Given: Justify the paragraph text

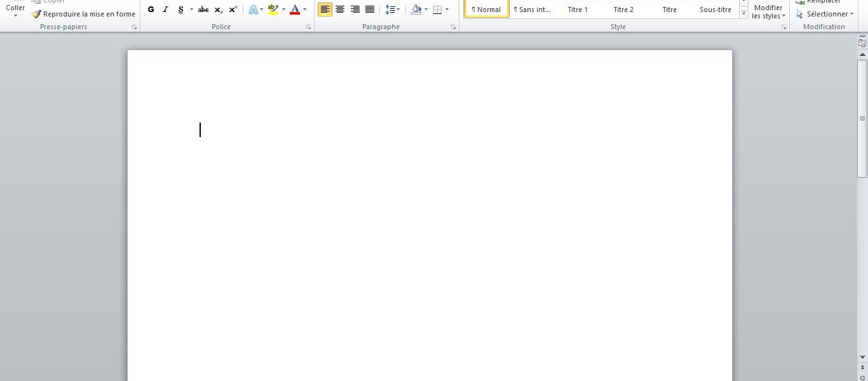Looking at the screenshot, I should click(x=370, y=10).
